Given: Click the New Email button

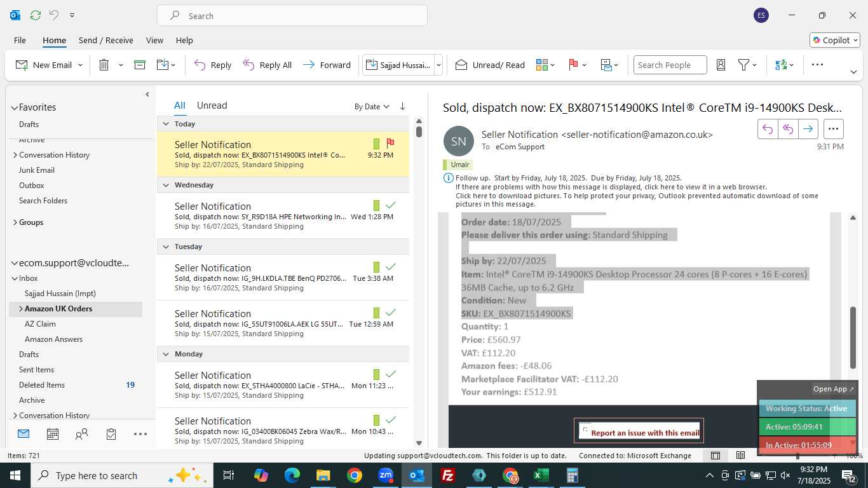Looking at the screenshot, I should [43, 65].
